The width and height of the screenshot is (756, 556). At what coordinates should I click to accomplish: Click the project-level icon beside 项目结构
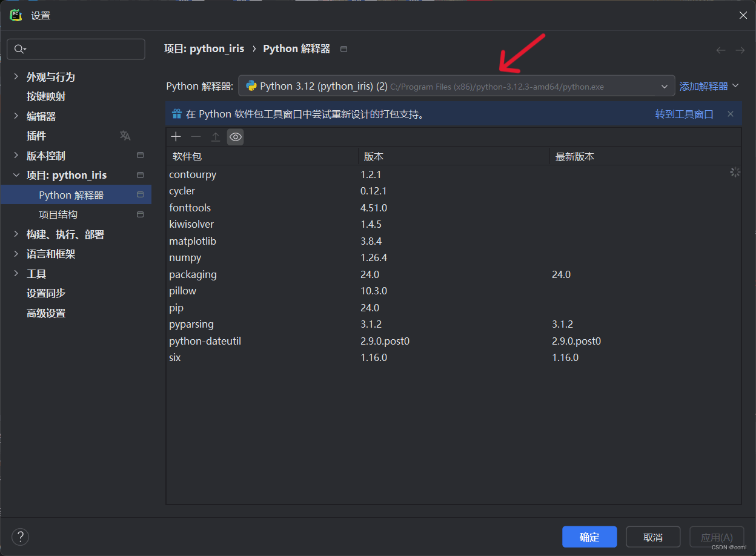(x=141, y=214)
